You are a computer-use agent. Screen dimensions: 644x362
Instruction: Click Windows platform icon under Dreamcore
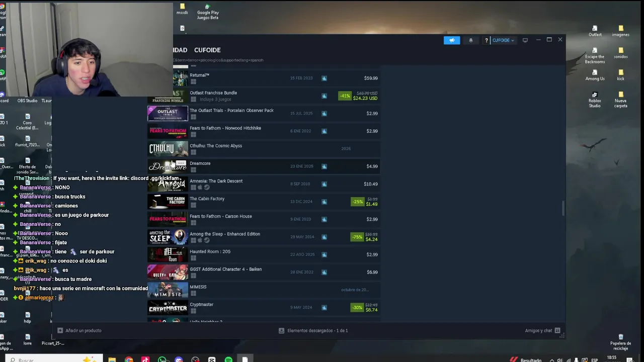193,170
